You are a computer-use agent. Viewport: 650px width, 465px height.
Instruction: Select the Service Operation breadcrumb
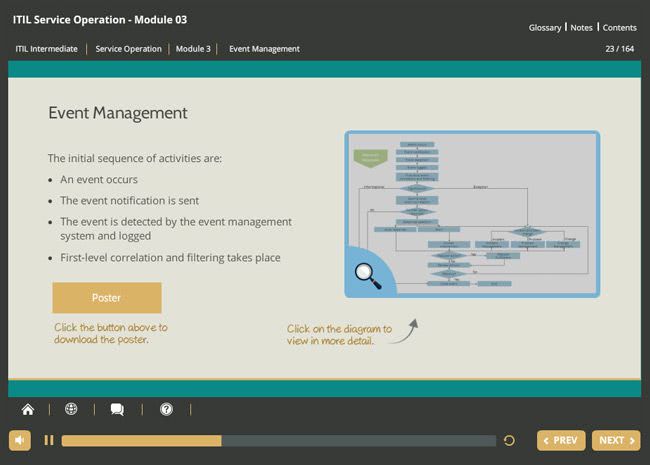[x=129, y=49]
